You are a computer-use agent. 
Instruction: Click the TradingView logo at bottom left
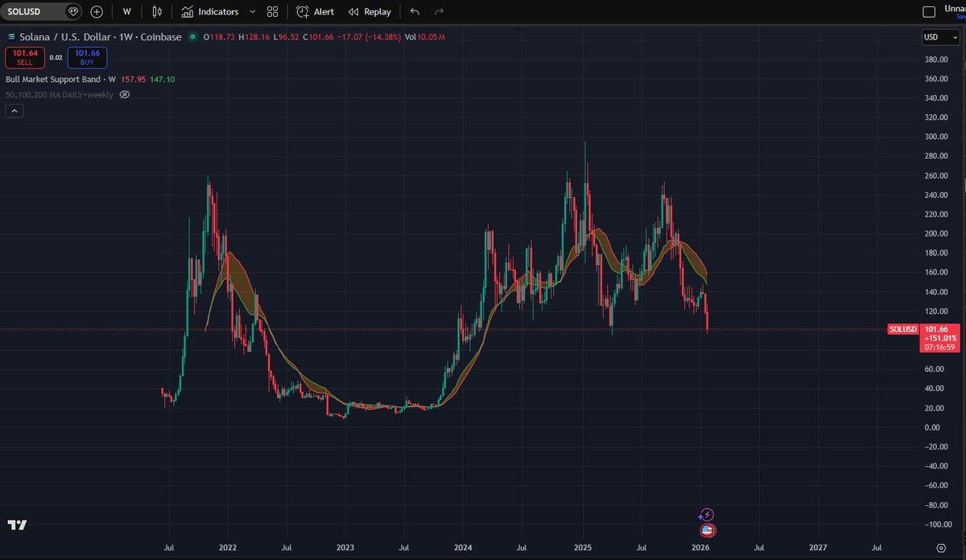pos(17,525)
